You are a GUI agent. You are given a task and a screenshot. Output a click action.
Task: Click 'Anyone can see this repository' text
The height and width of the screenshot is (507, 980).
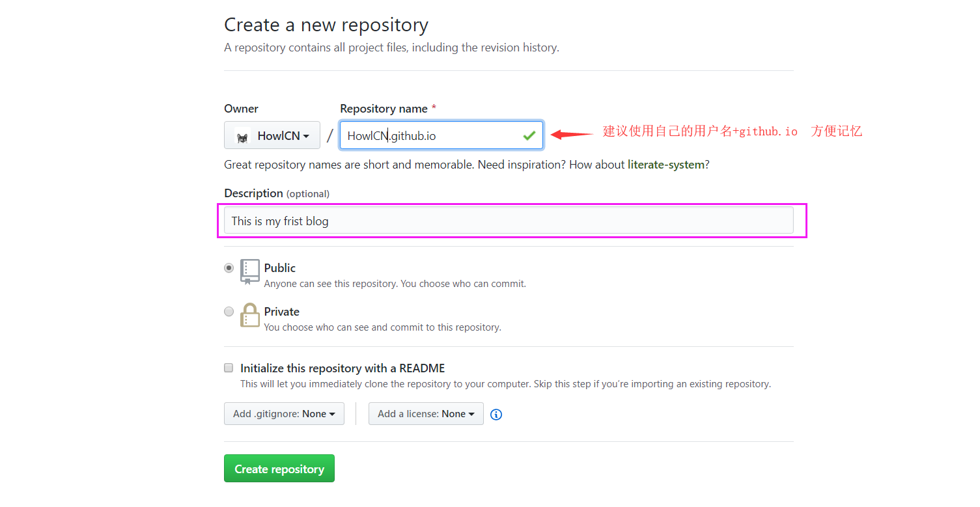point(395,284)
